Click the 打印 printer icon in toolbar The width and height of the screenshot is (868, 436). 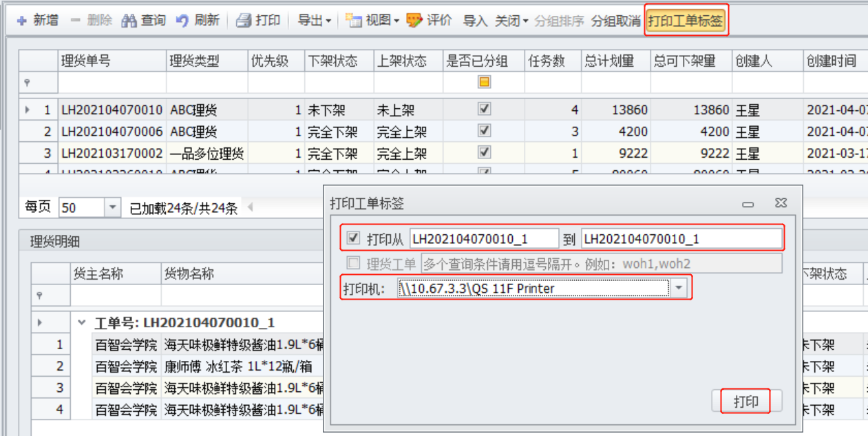[244, 21]
